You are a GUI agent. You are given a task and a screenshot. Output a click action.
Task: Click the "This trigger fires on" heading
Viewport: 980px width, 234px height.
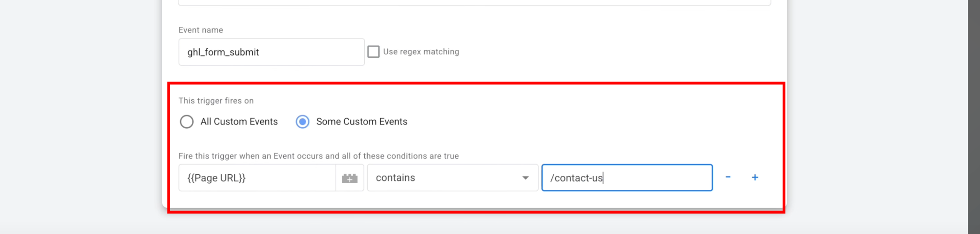coord(216,101)
